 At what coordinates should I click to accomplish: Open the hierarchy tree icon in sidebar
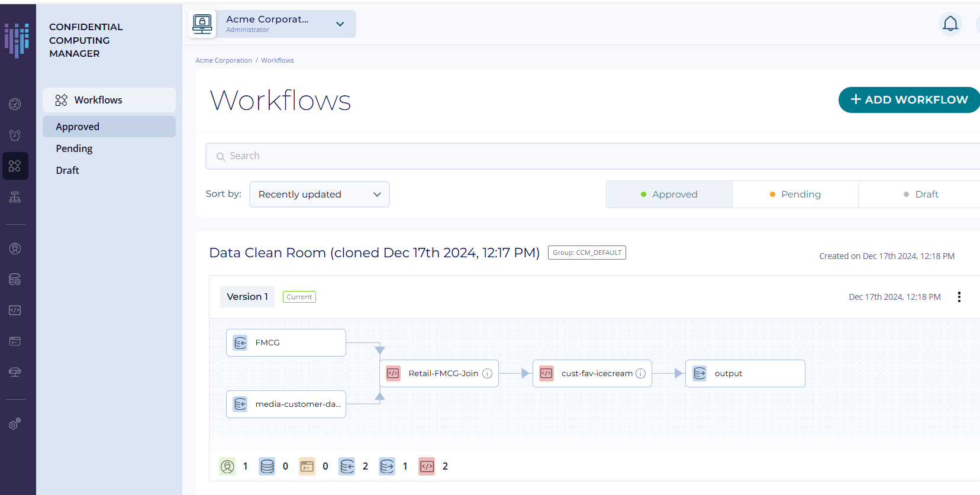point(15,197)
